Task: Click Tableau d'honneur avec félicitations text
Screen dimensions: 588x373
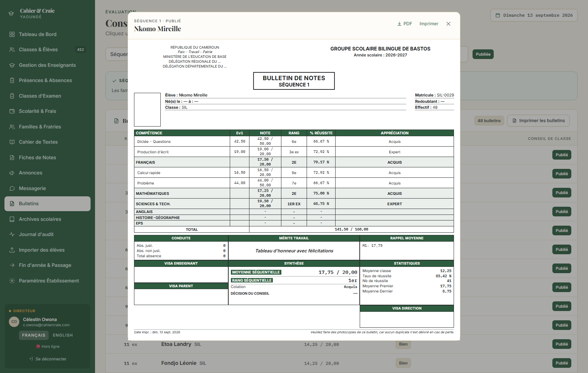Action: click(x=294, y=251)
